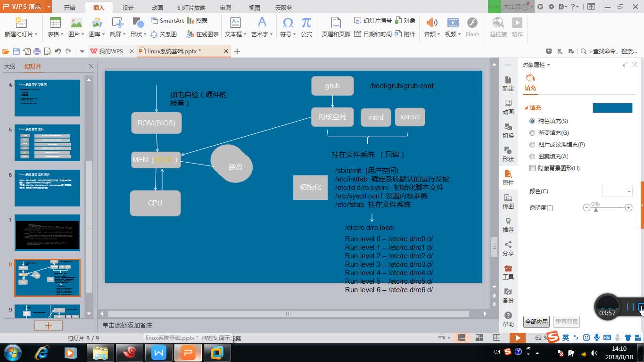Screen dimensions: 644x362
Task: Switch to reading view in status bar
Action: tap(496, 337)
